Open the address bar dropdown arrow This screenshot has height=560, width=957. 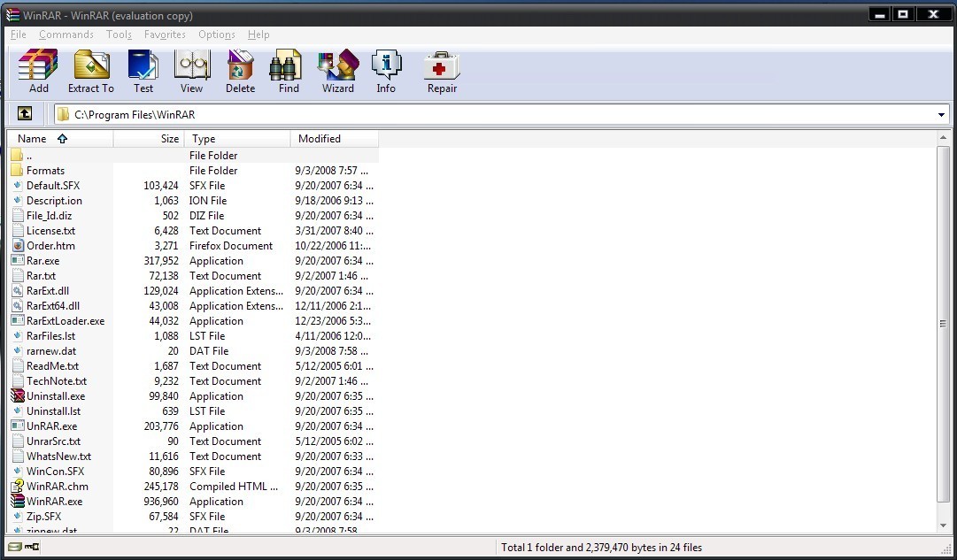pos(941,113)
